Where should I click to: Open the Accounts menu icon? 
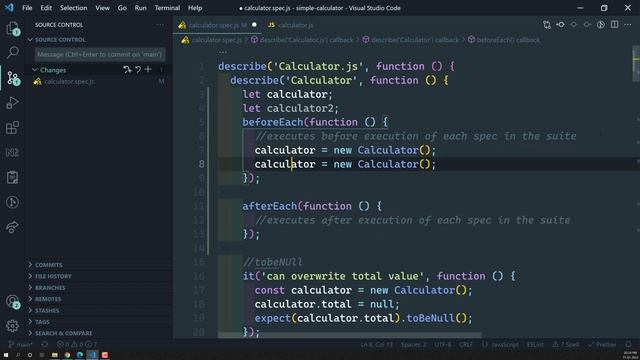[12, 302]
